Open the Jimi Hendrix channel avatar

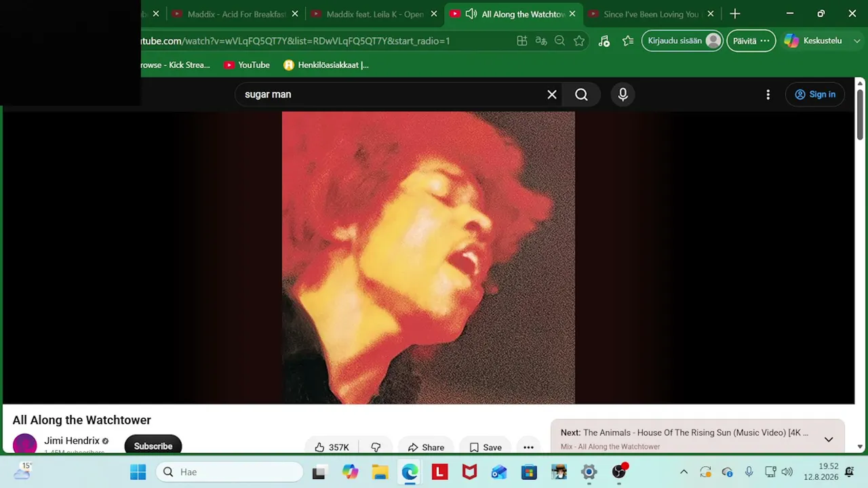(x=24, y=445)
